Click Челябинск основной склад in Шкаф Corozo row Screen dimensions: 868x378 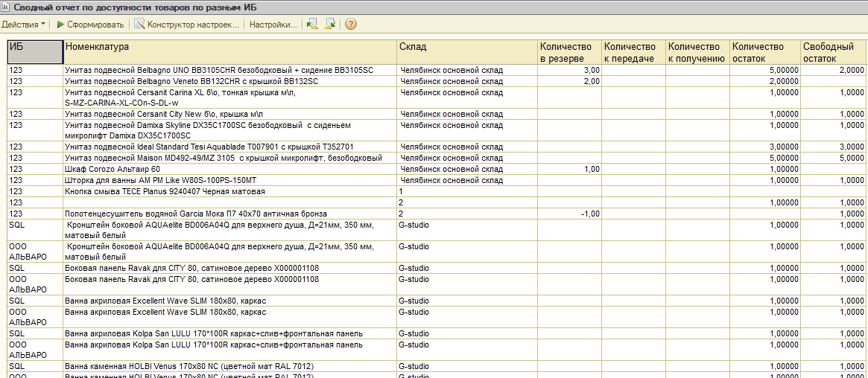point(467,169)
